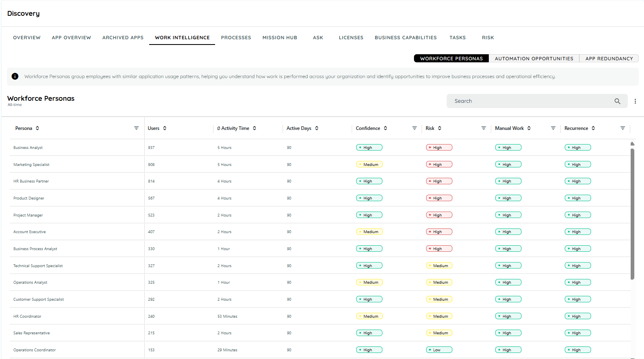Screen dimensions: 644x359
Task: Click the scrollbar up arrow
Action: tap(632, 144)
